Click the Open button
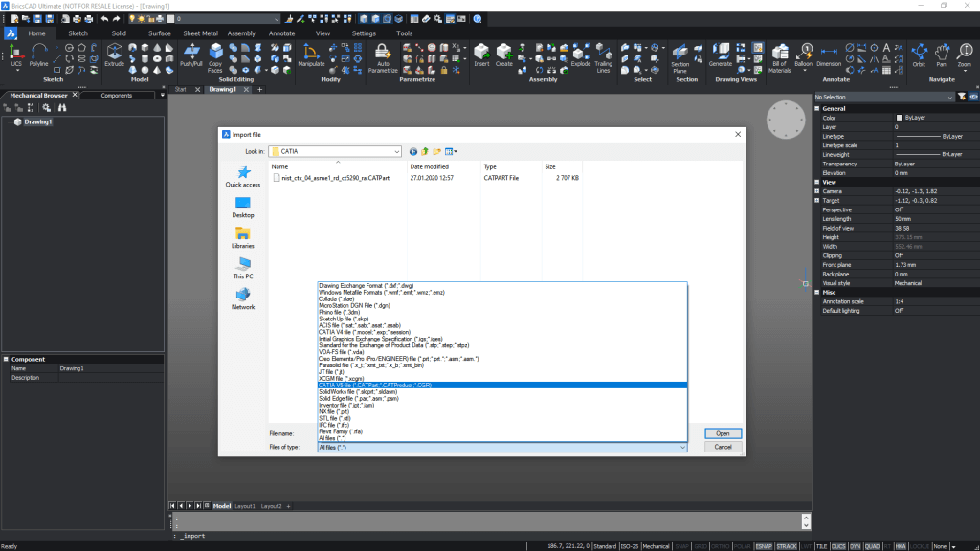This screenshot has width=980, height=551. (723, 432)
